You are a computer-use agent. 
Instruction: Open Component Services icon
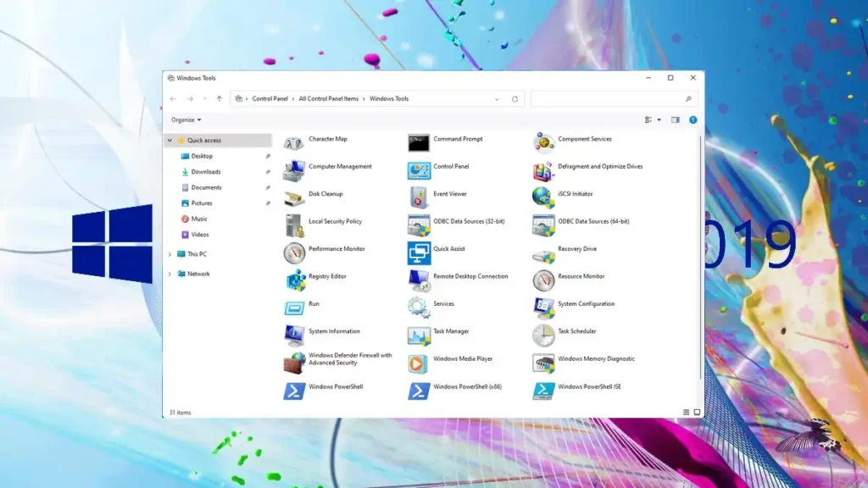(543, 143)
